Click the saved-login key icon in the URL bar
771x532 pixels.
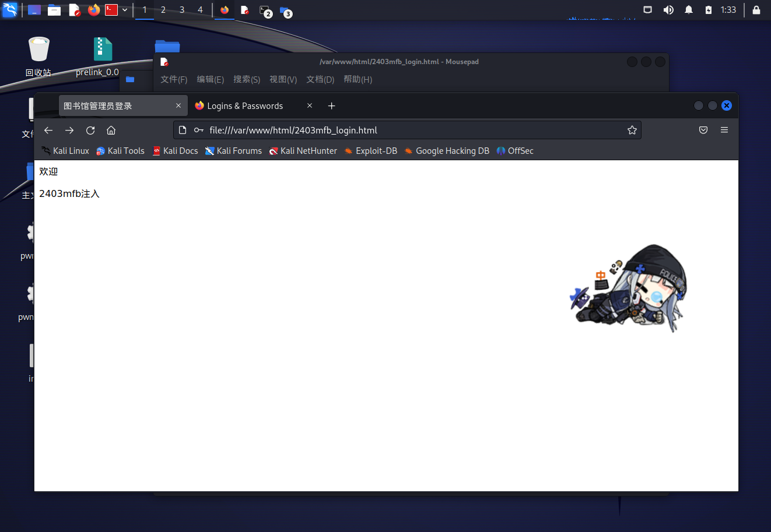point(199,130)
